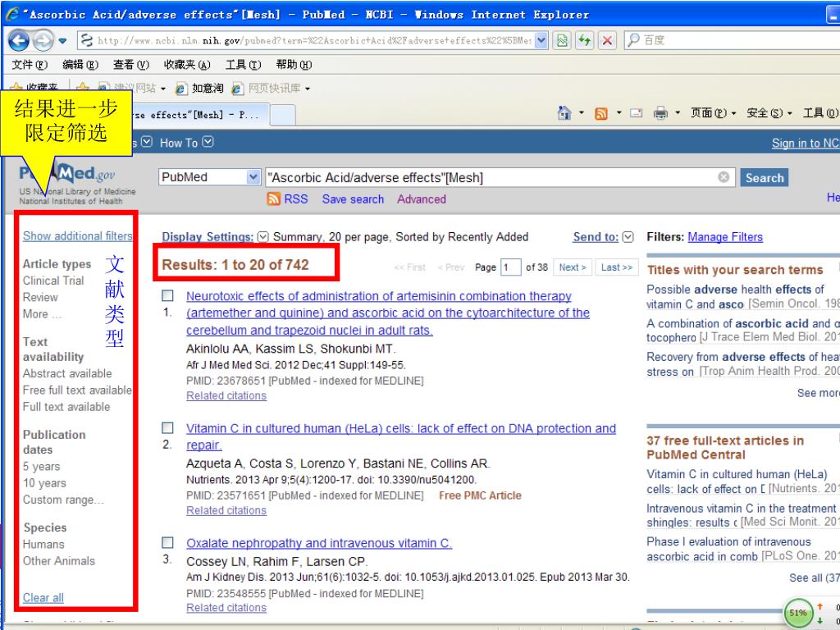The width and height of the screenshot is (840, 630).
Task: Filter by Review article type
Action: pos(40,297)
